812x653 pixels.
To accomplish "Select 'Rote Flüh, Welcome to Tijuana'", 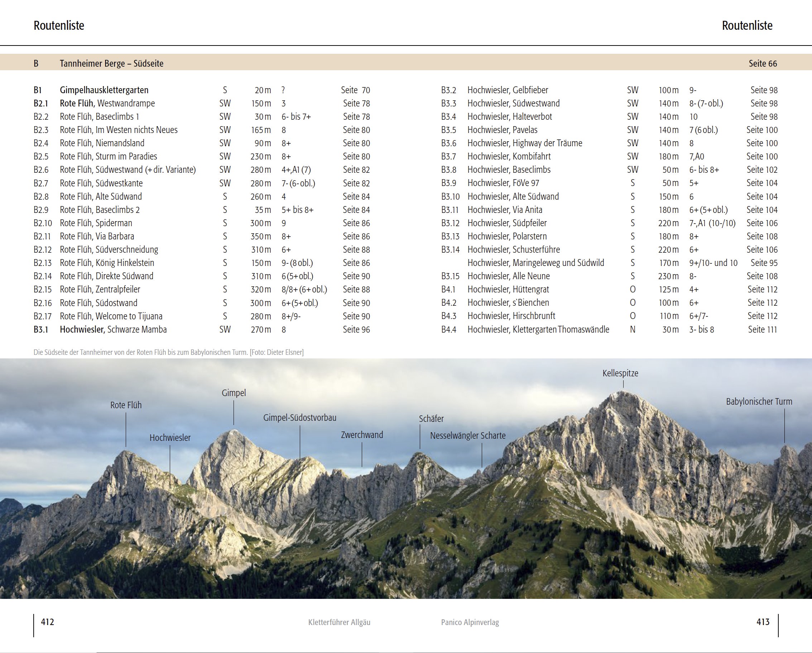I will 111,316.
